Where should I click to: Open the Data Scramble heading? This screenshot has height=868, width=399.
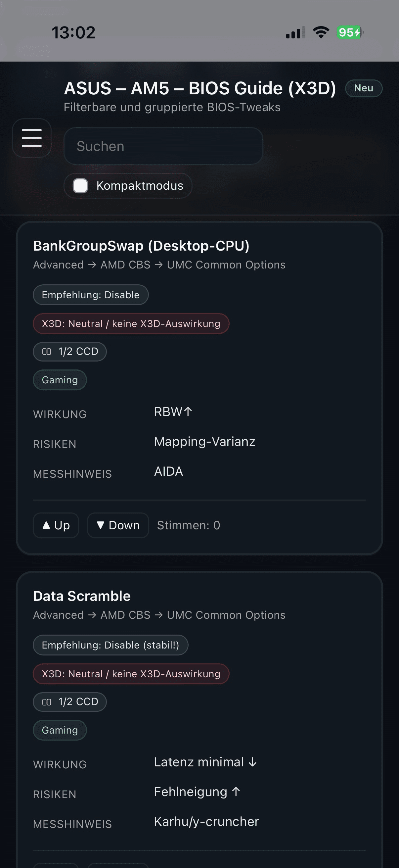point(82,596)
